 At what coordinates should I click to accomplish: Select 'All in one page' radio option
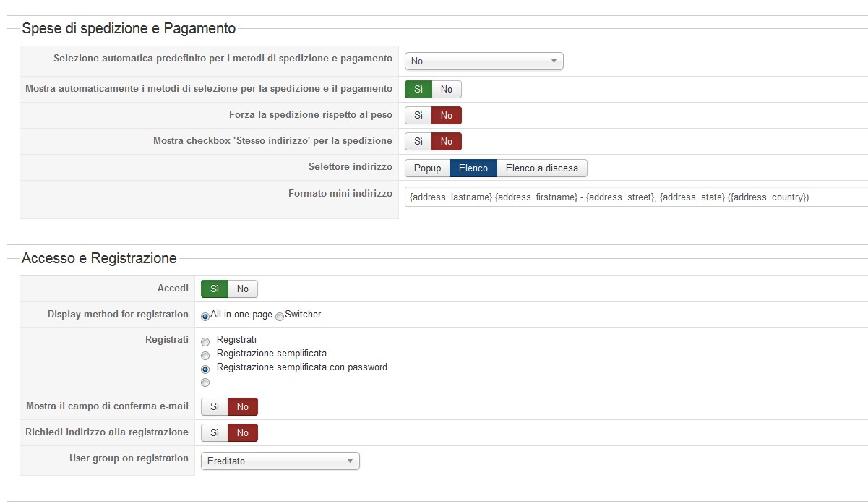pos(205,316)
